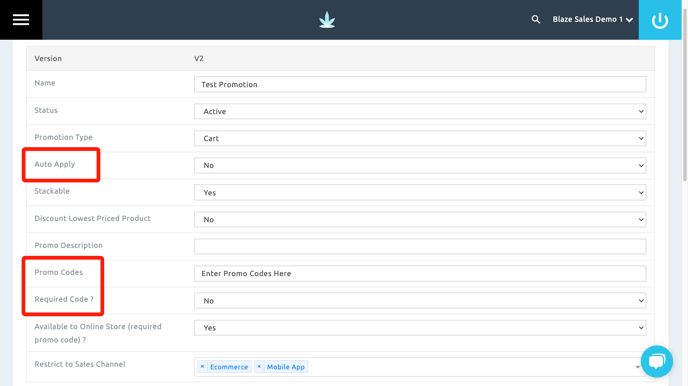Open the Promotion Type dropdown

420,138
